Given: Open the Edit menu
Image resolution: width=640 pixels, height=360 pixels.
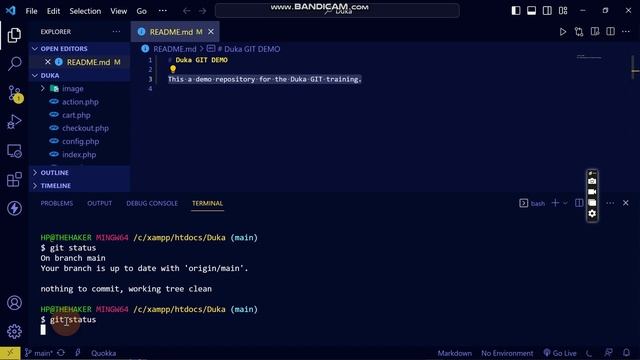Looking at the screenshot, I should click(53, 11).
